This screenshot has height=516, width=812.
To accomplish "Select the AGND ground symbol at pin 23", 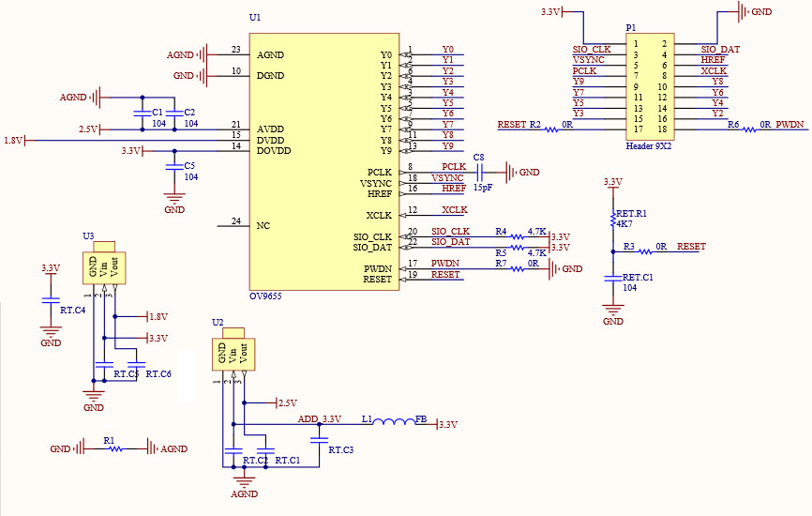I will point(203,54).
